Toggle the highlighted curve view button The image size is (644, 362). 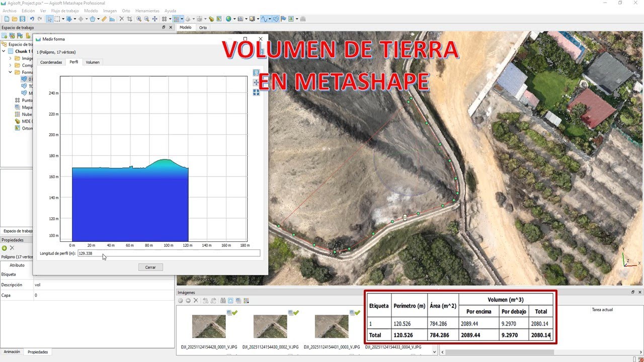pyautogui.click(x=264, y=19)
